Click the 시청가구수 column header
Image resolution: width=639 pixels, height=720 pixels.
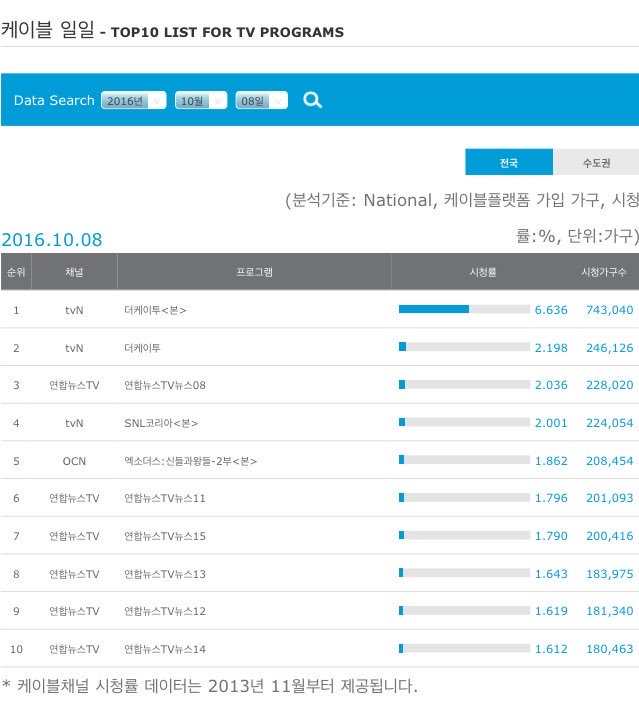coord(604,272)
